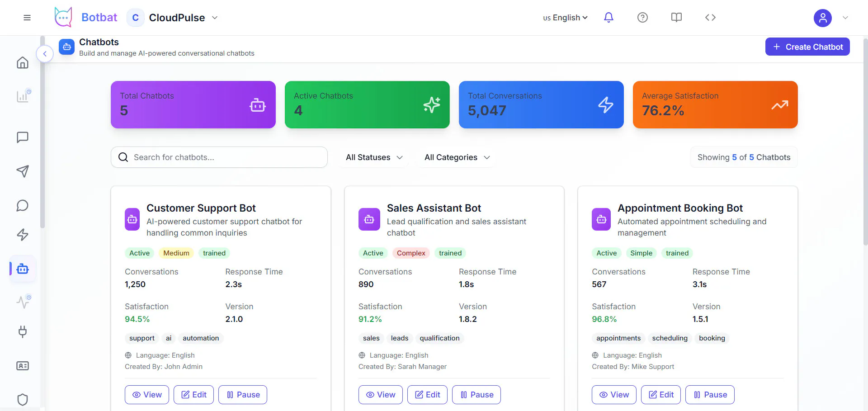The width and height of the screenshot is (868, 411).
Task: Click the Appointment Booking Bot icon
Action: [601, 219]
